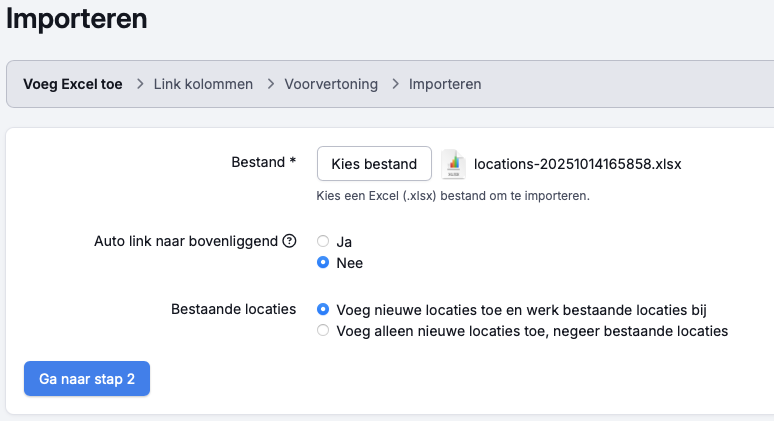774x421 pixels.
Task: Click the chevron arrow before Voorvertoning
Action: [270, 84]
